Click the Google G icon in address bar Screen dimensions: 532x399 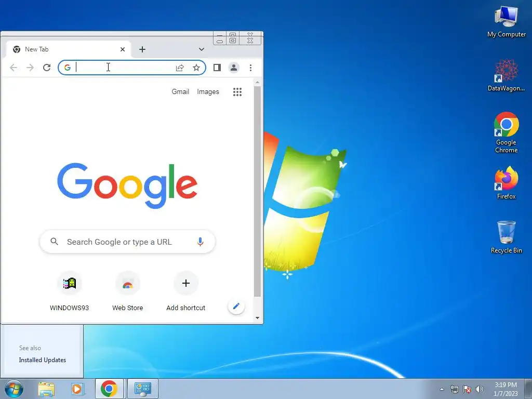coord(68,68)
